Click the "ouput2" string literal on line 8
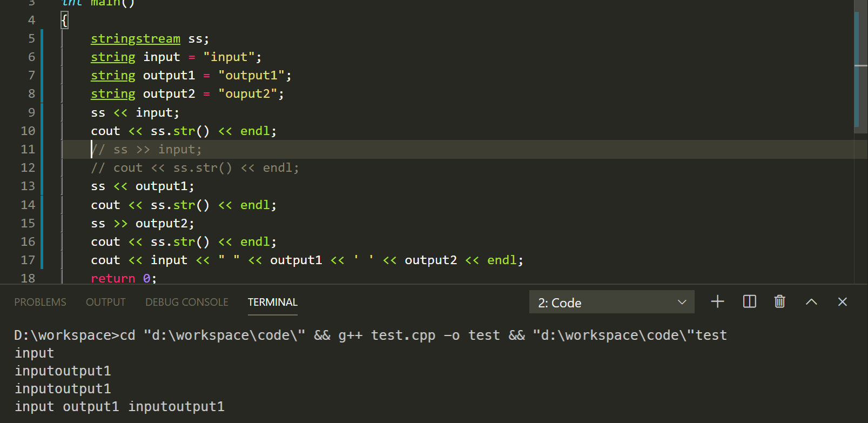This screenshot has height=423, width=868. (x=247, y=94)
